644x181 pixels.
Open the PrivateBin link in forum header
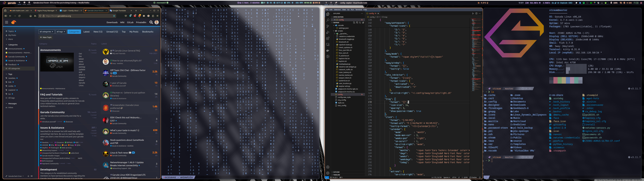(141, 22)
